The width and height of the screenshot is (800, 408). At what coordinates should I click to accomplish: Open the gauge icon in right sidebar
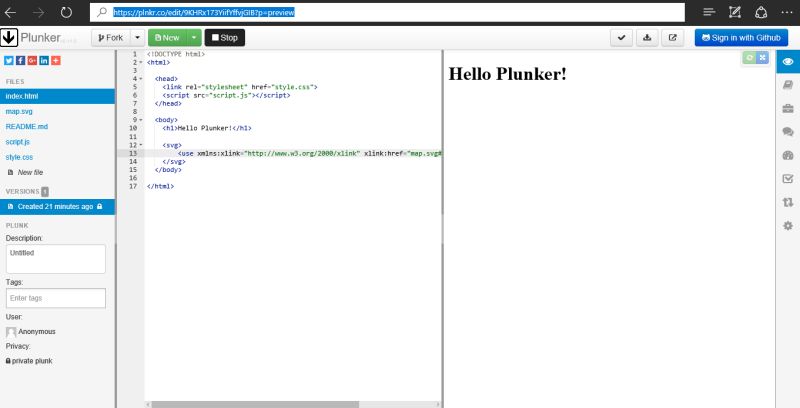pyautogui.click(x=788, y=155)
